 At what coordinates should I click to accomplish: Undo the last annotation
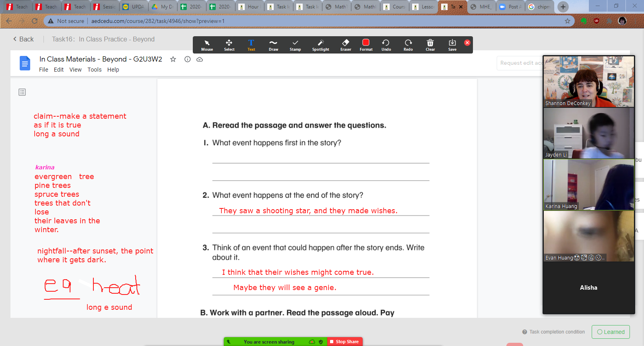pos(386,45)
